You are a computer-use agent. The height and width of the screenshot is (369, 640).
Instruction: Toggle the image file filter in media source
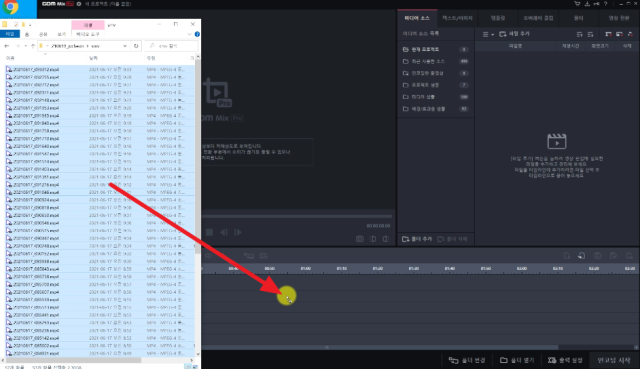(x=619, y=34)
